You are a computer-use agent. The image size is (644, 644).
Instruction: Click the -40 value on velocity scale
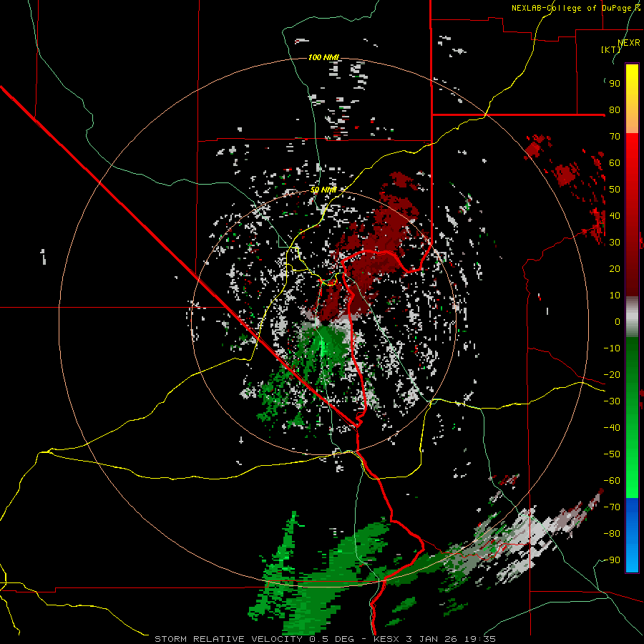coord(612,428)
